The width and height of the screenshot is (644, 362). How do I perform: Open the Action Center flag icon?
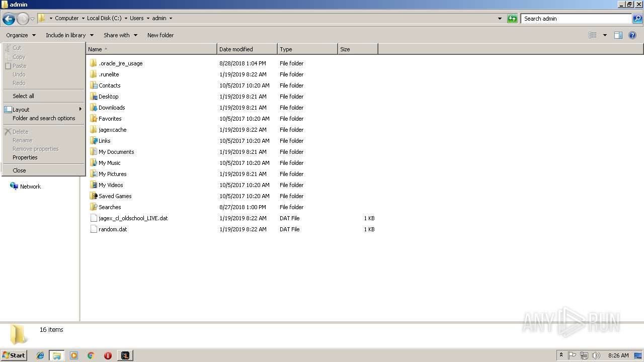[572, 355]
